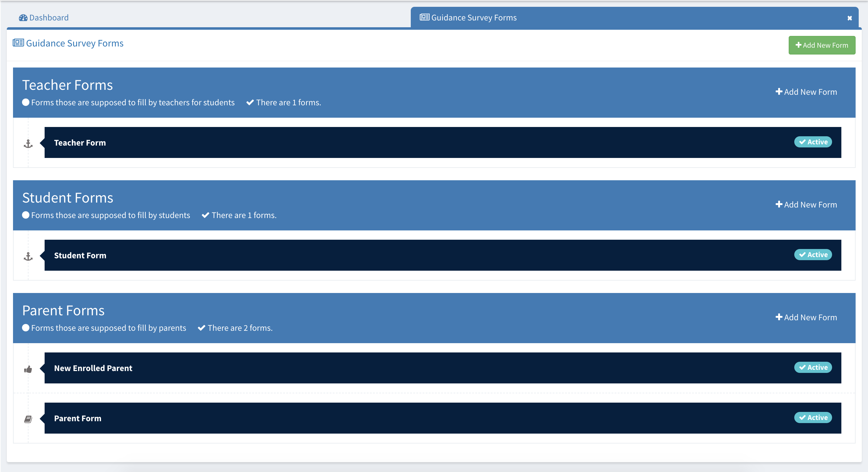Viewport: 868px width, 472px height.
Task: Toggle the Active badge on Student Form
Action: pos(813,255)
